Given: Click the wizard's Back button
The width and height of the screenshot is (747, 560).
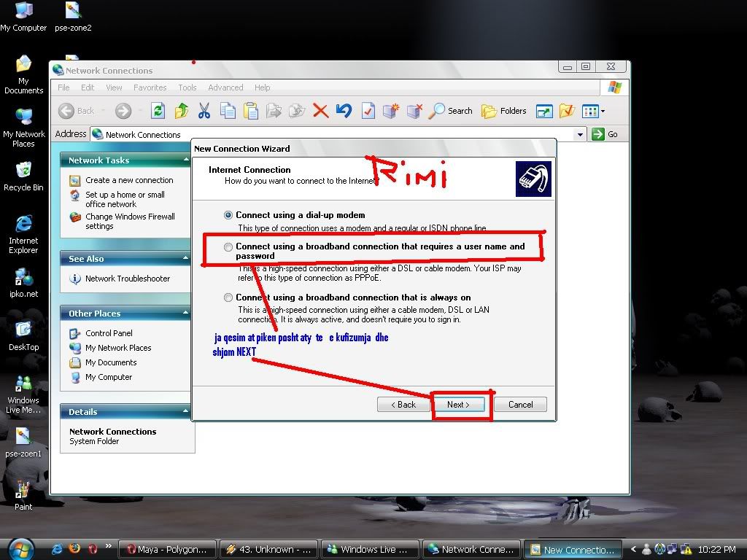Looking at the screenshot, I should (403, 405).
